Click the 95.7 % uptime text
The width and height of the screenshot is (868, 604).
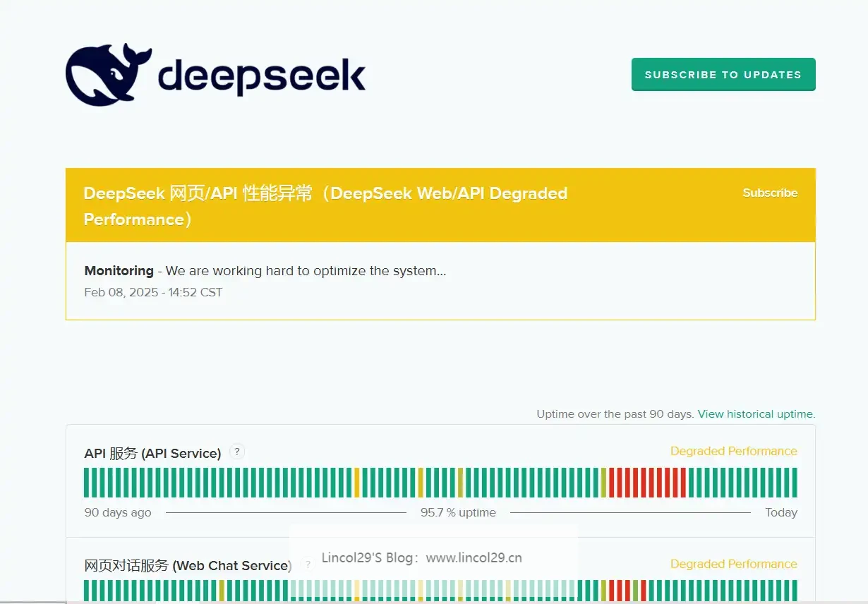(458, 512)
